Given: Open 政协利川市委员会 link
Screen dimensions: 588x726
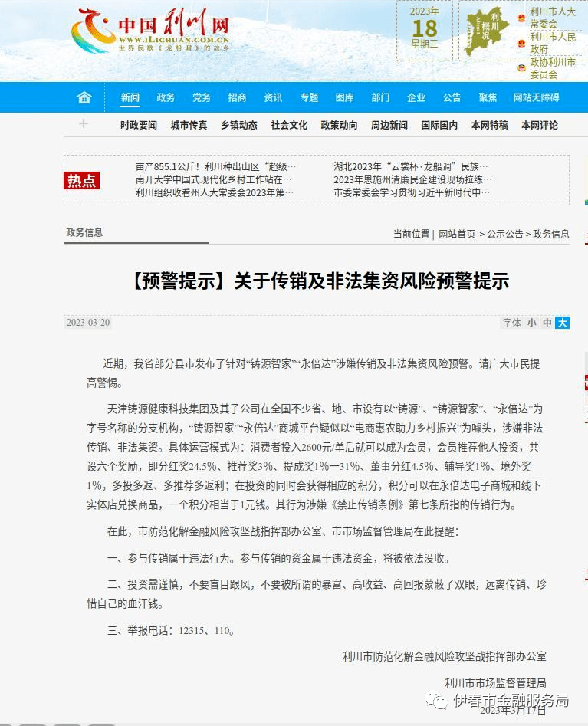Looking at the screenshot, I should pyautogui.click(x=552, y=68).
